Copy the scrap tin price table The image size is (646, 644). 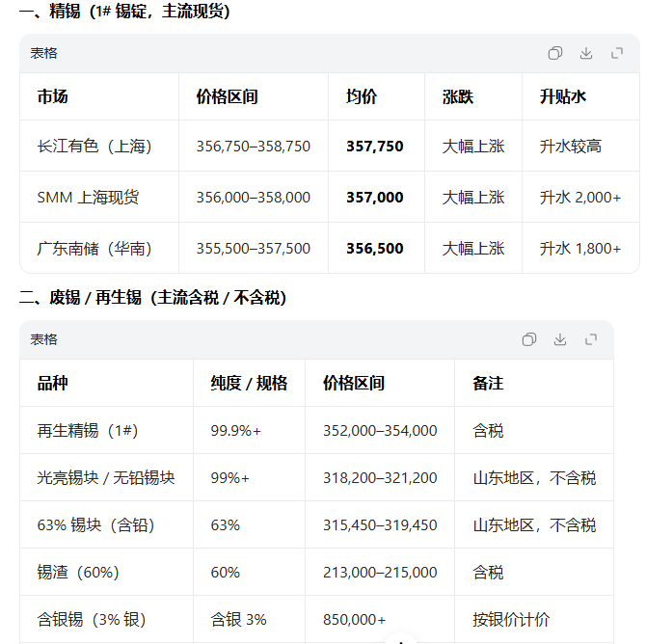[x=529, y=339]
